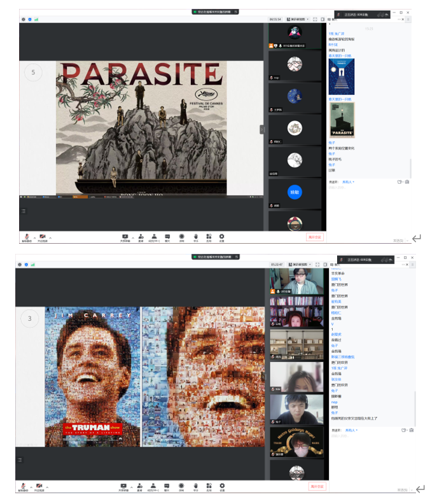Image resolution: width=444 pixels, height=504 pixels.
Task: Unmute the microphone in the bottom meeting window
Action: pyautogui.click(x=24, y=487)
